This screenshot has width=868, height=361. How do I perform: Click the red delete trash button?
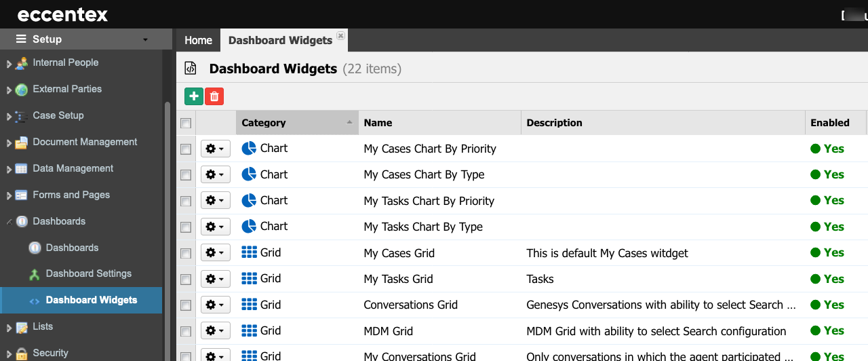coord(214,96)
